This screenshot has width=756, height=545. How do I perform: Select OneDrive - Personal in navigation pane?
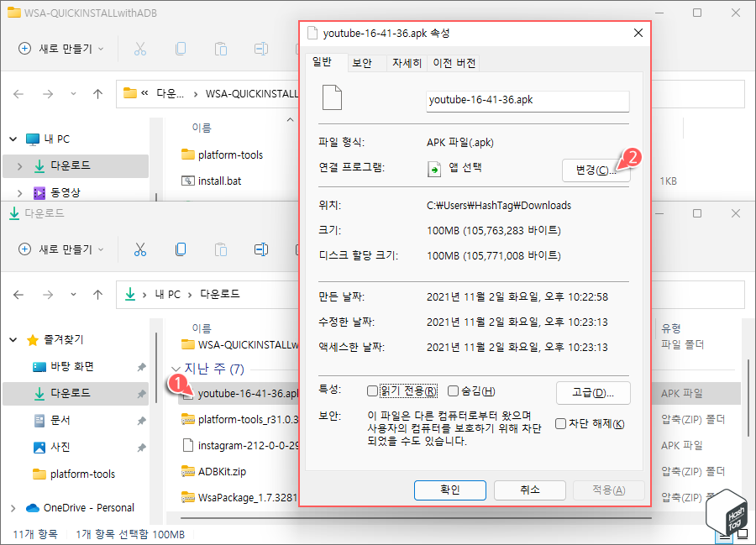(x=89, y=508)
